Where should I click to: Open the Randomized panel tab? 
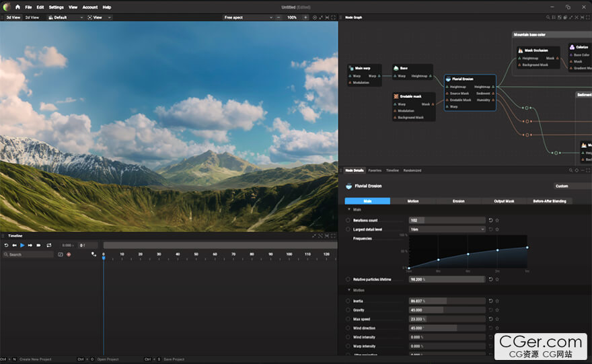(412, 170)
